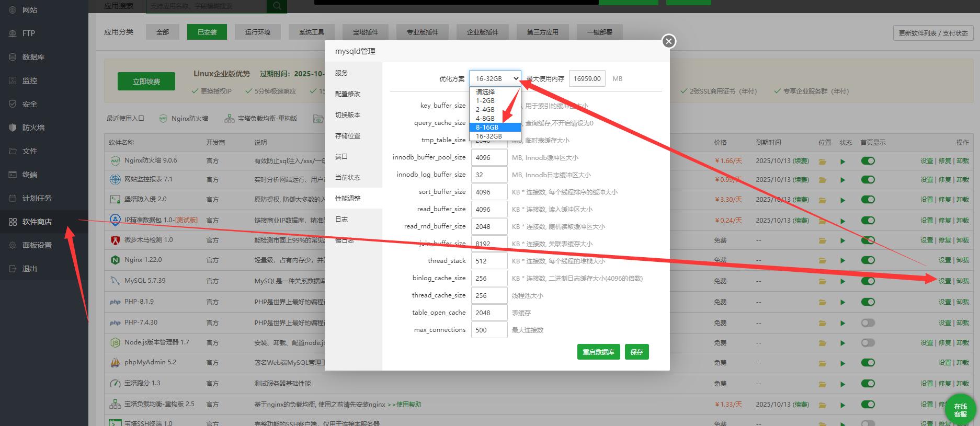
Task: Click the 在线客服 floating button
Action: [x=960, y=409]
